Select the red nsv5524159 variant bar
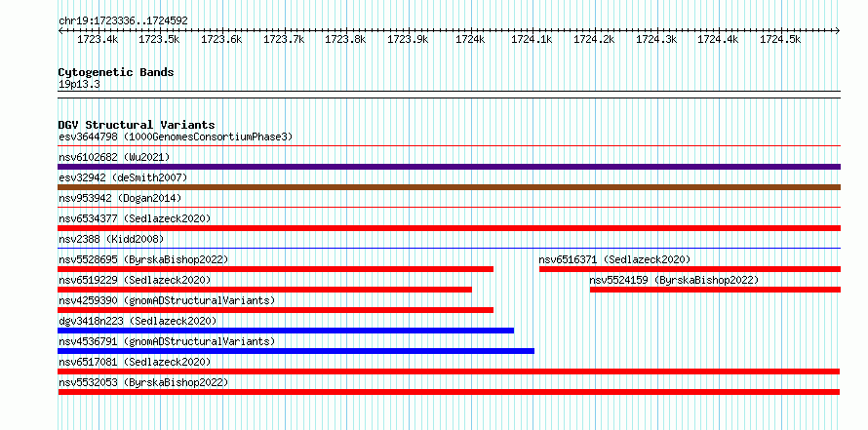Viewport: 868px width, 430px height. tap(715, 290)
